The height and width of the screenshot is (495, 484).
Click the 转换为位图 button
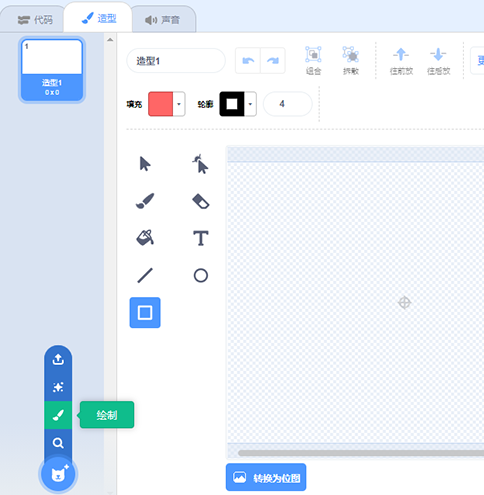(x=266, y=477)
